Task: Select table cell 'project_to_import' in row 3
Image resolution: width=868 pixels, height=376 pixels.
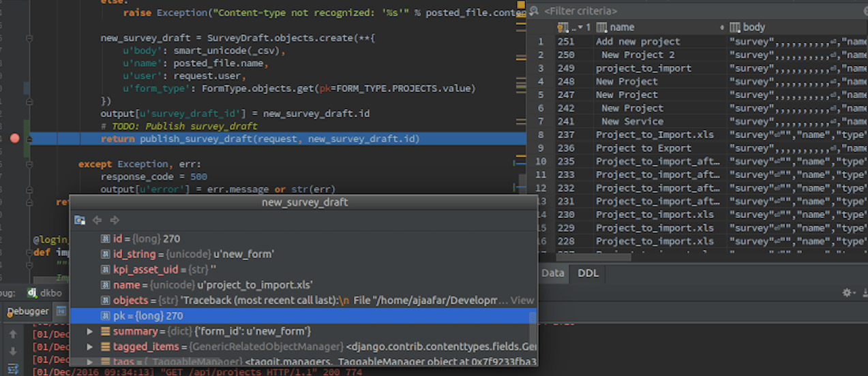Action: pos(644,68)
